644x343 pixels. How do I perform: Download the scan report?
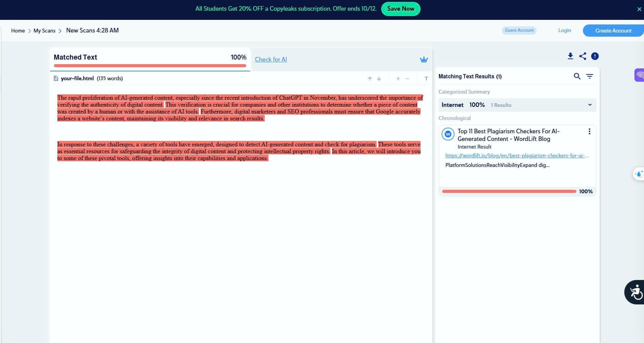(570, 56)
